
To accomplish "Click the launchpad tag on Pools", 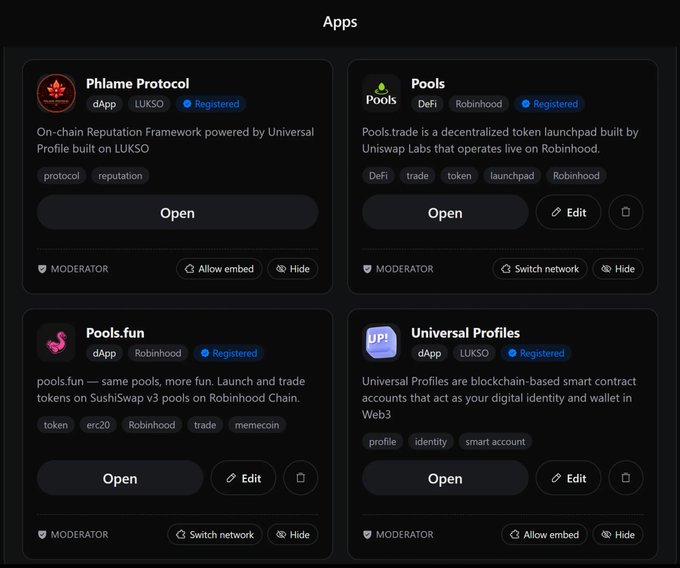I will (512, 176).
